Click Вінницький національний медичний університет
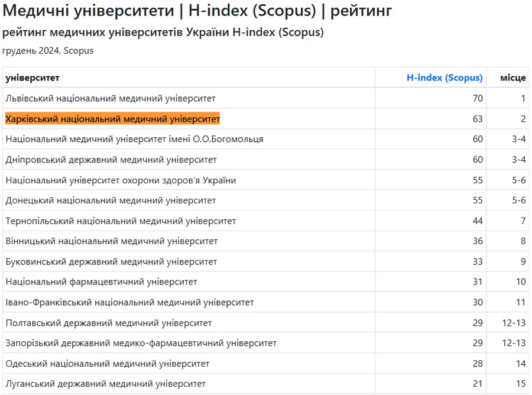 pos(111,241)
